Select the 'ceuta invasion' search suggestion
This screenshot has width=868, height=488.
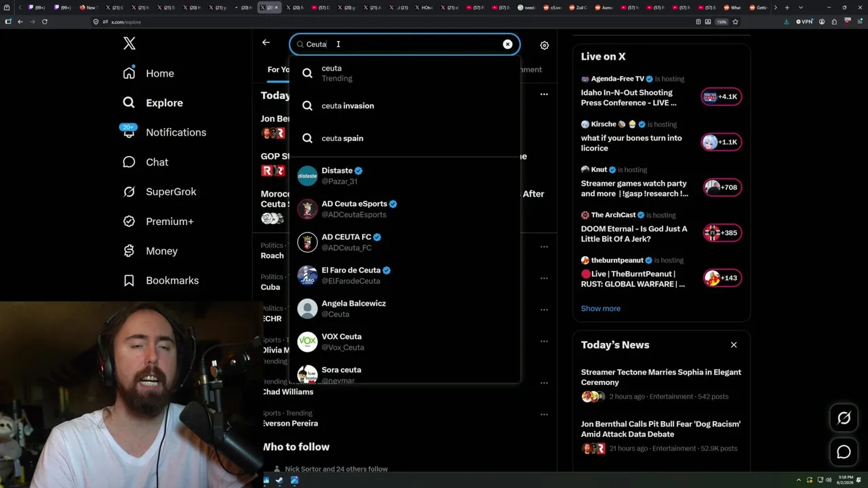(405, 106)
